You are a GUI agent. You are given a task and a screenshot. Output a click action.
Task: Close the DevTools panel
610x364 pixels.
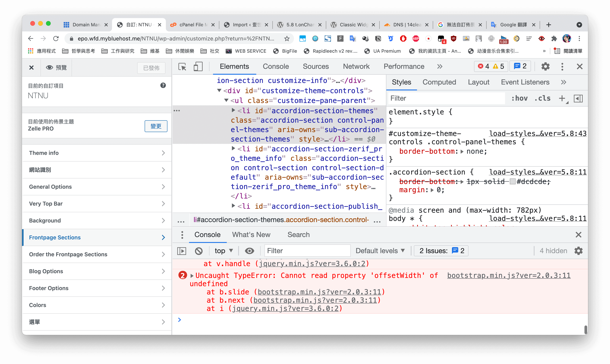tap(579, 66)
